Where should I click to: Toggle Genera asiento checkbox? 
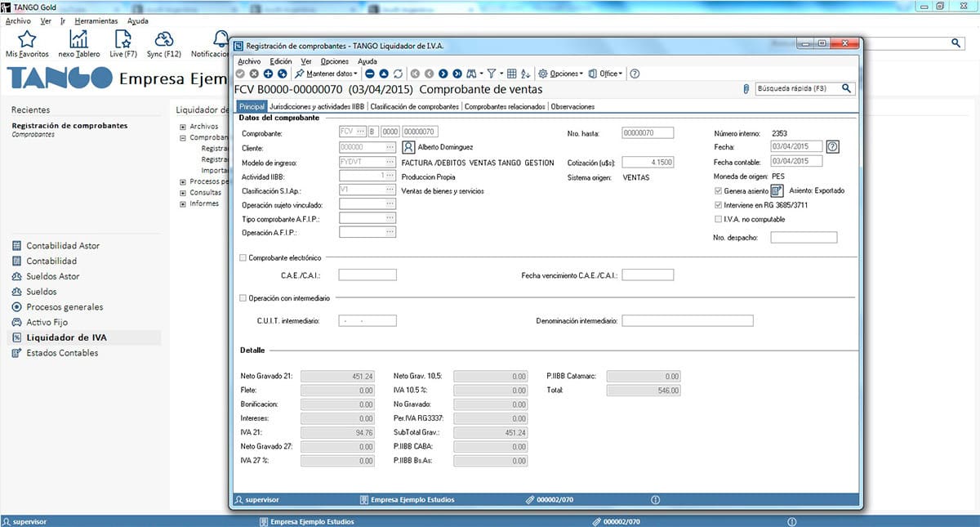point(718,190)
